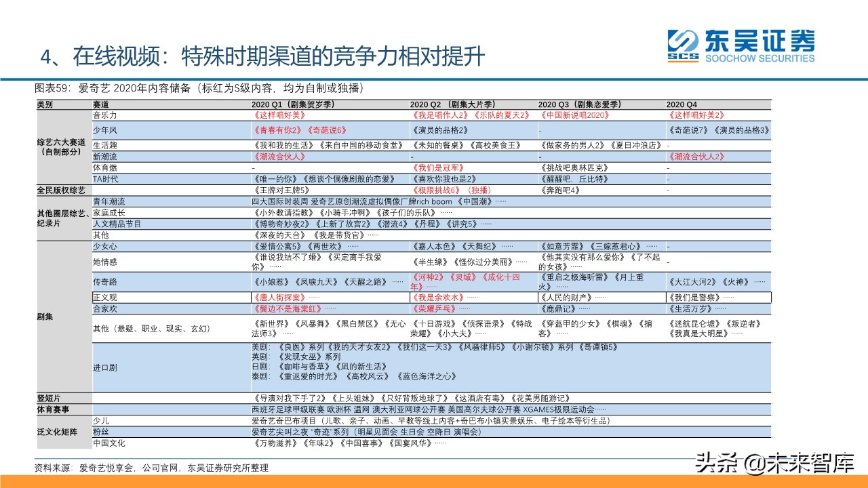Screen dimensions: 868x488
Task: Click the 合家欢 row label
Action: pos(104,308)
